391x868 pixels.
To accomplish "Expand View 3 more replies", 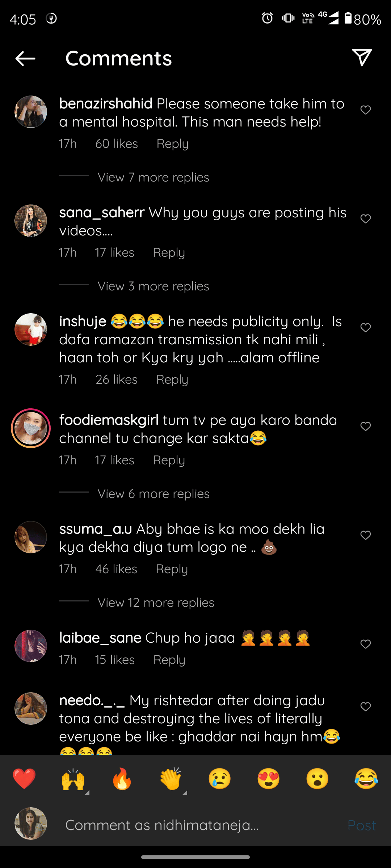I will tap(153, 286).
